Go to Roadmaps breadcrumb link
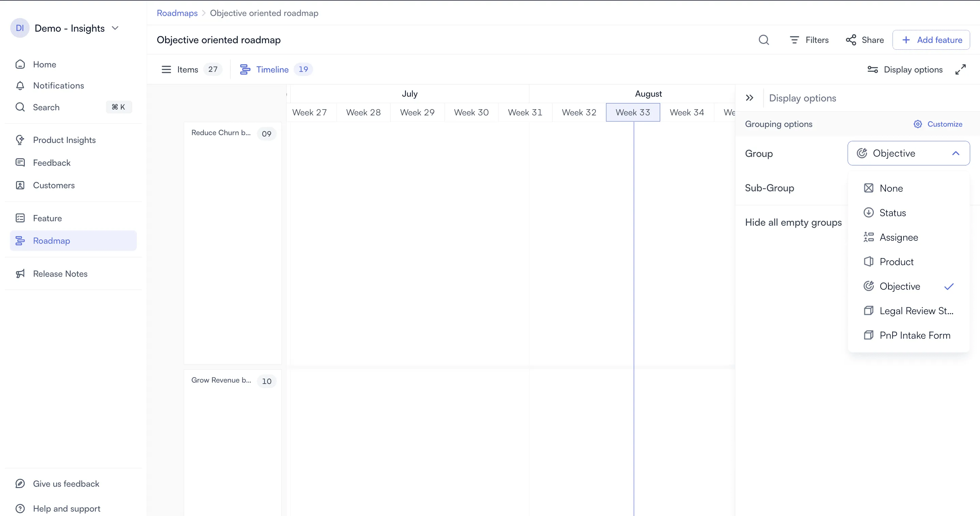 [x=177, y=13]
